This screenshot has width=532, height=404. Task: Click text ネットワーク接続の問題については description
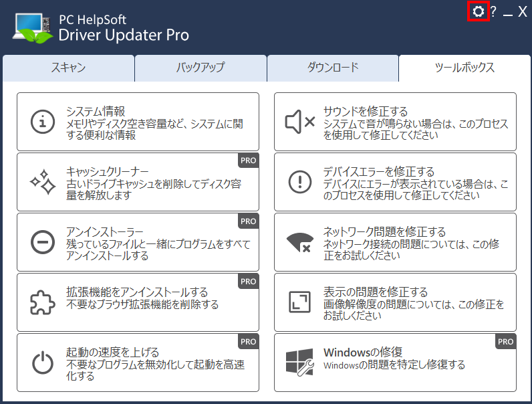(411, 250)
